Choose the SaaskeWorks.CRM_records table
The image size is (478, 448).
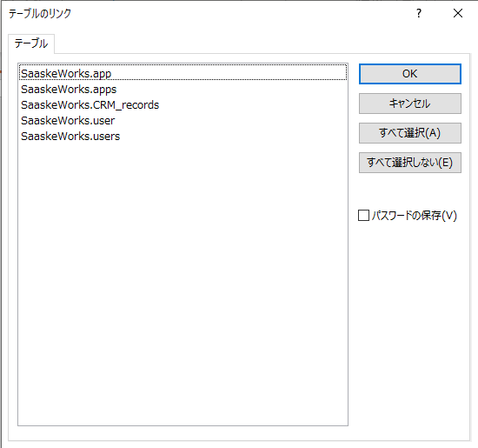[x=183, y=104]
